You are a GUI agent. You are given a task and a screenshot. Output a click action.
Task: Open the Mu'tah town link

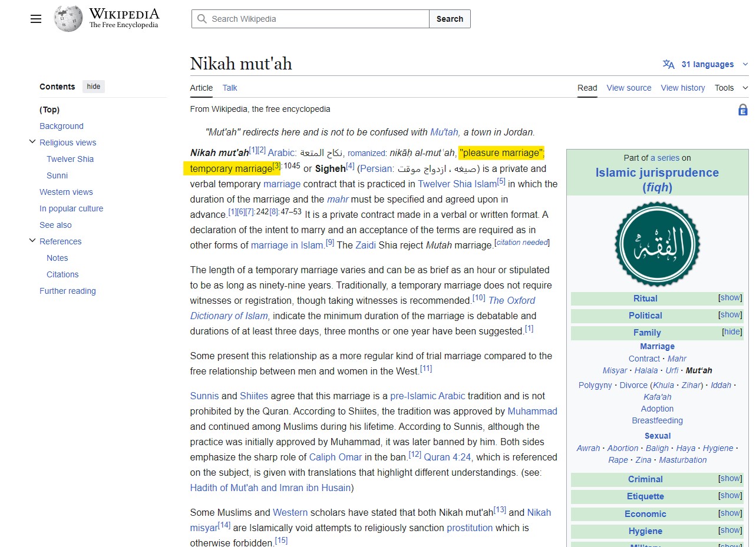pyautogui.click(x=445, y=132)
